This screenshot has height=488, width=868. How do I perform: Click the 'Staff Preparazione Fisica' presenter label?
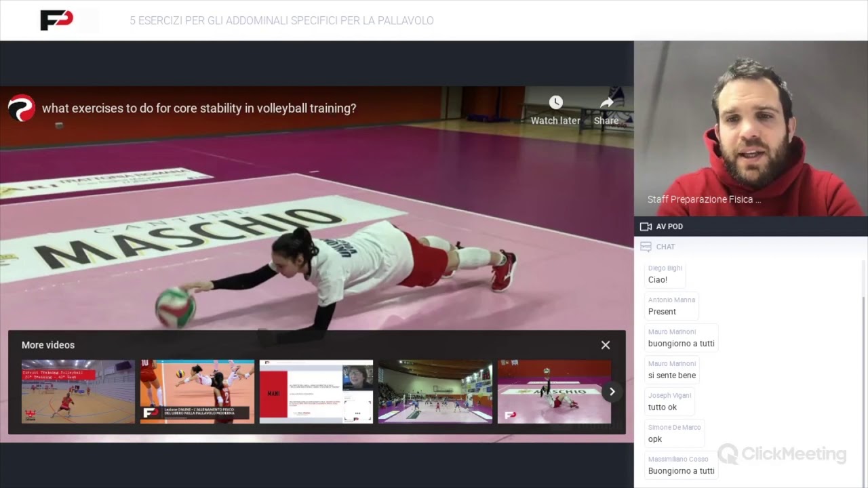(704, 200)
